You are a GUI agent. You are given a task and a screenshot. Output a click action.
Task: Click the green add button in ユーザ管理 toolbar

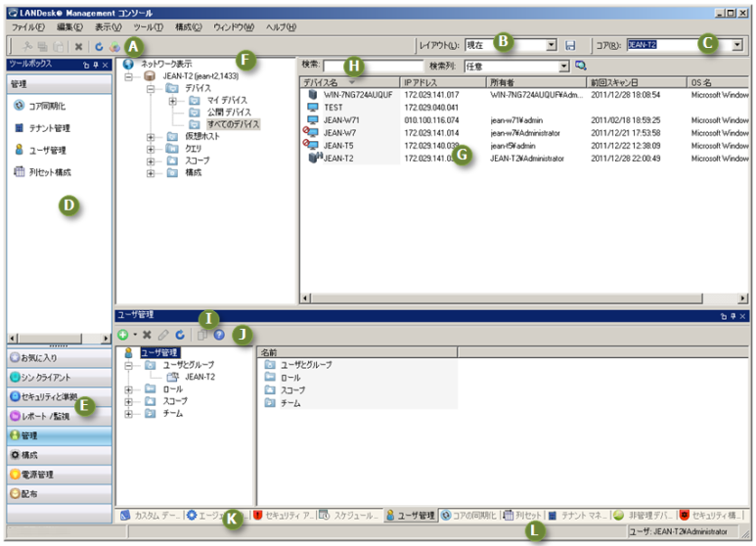pyautogui.click(x=123, y=335)
